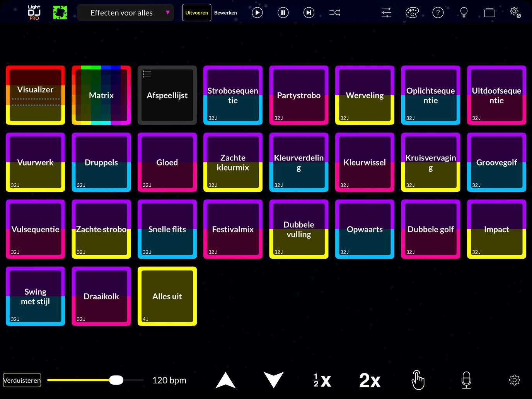Screen dimensions: 532x399
Task: Open the light bulb icon
Action: pos(464,13)
